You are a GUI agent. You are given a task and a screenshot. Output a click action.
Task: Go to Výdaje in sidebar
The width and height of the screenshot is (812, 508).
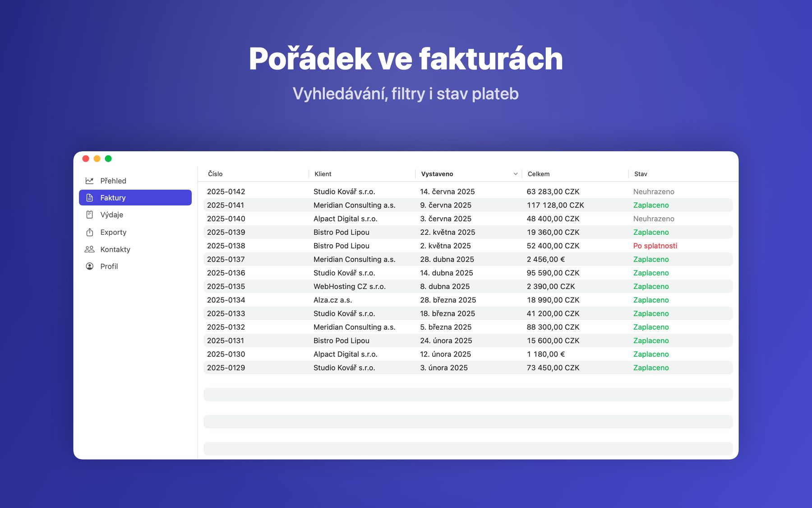coord(135,215)
